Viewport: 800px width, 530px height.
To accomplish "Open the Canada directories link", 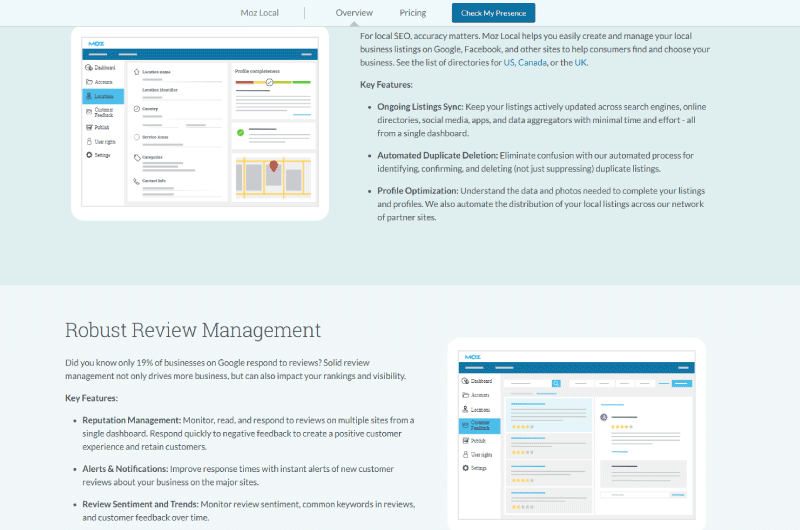I will (x=532, y=62).
